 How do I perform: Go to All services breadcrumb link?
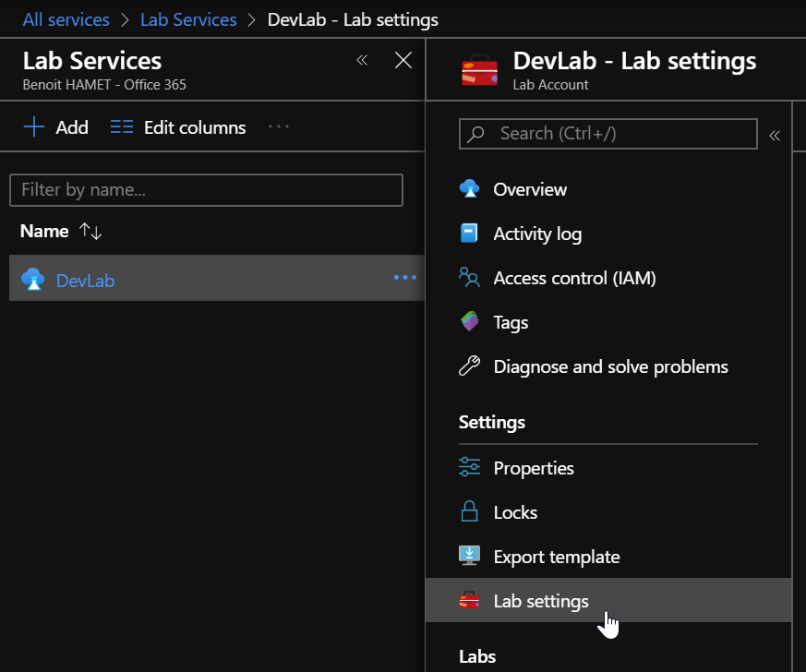pyautogui.click(x=66, y=19)
